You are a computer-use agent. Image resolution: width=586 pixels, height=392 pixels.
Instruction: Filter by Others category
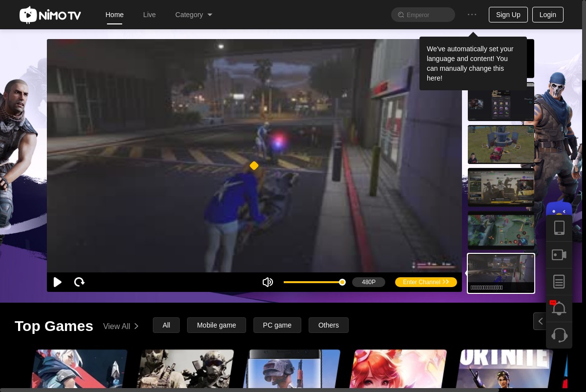[328, 325]
